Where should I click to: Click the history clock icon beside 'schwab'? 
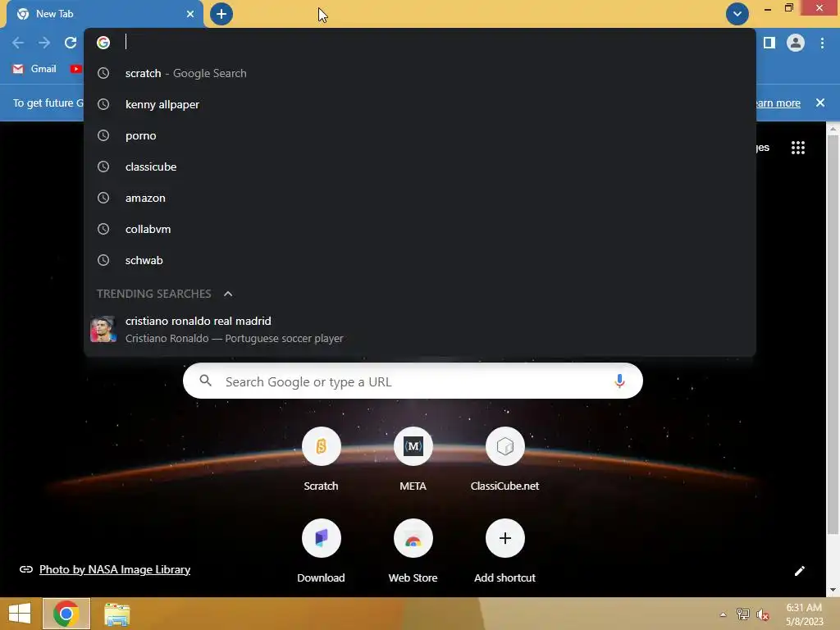103,260
